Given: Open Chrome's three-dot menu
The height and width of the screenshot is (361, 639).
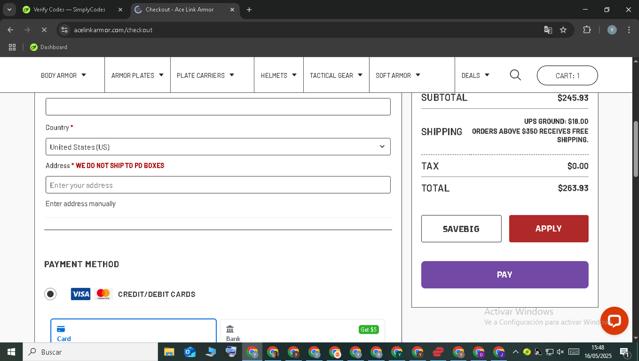Looking at the screenshot, I should point(629,30).
